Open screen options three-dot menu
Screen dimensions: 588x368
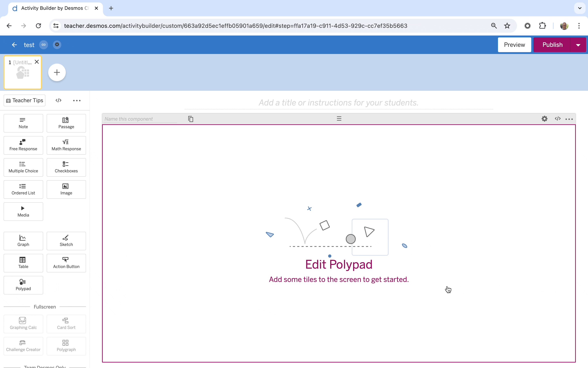point(77,101)
